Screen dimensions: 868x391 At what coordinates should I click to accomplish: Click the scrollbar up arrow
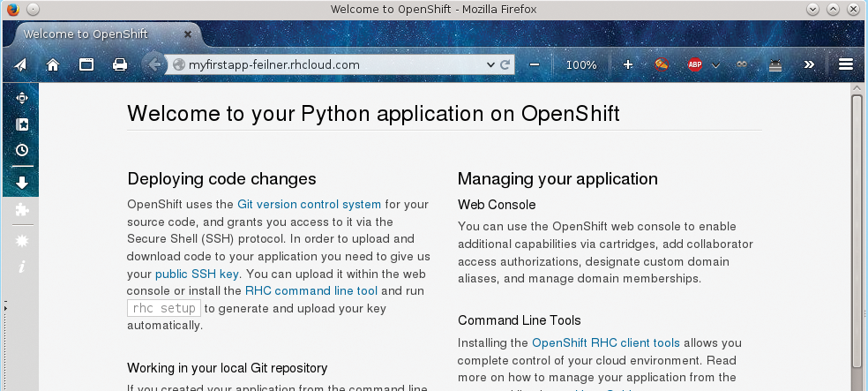[x=857, y=88]
